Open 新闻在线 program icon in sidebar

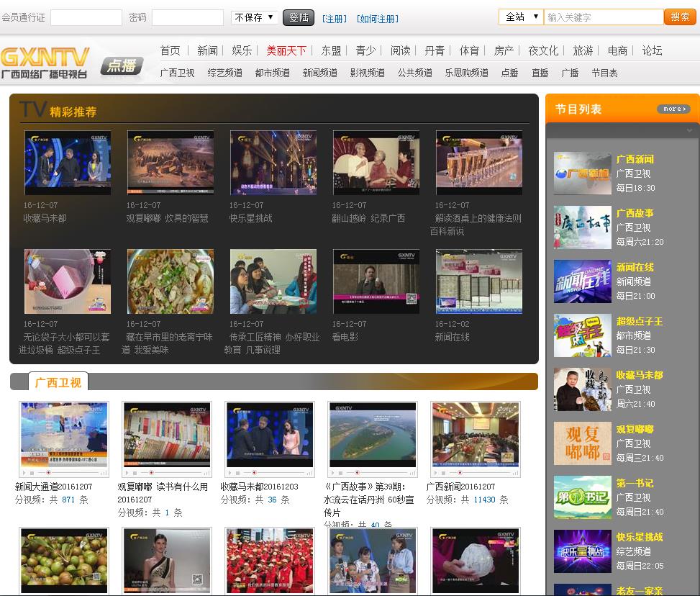583,281
